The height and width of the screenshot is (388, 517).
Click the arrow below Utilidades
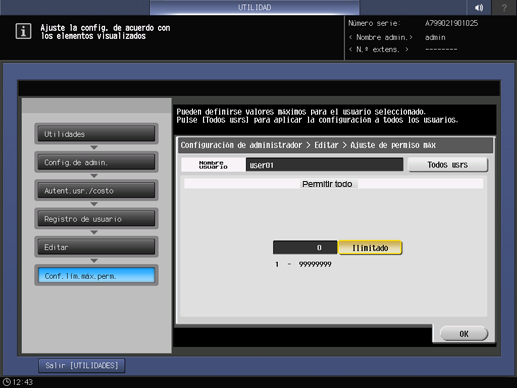[x=94, y=147]
